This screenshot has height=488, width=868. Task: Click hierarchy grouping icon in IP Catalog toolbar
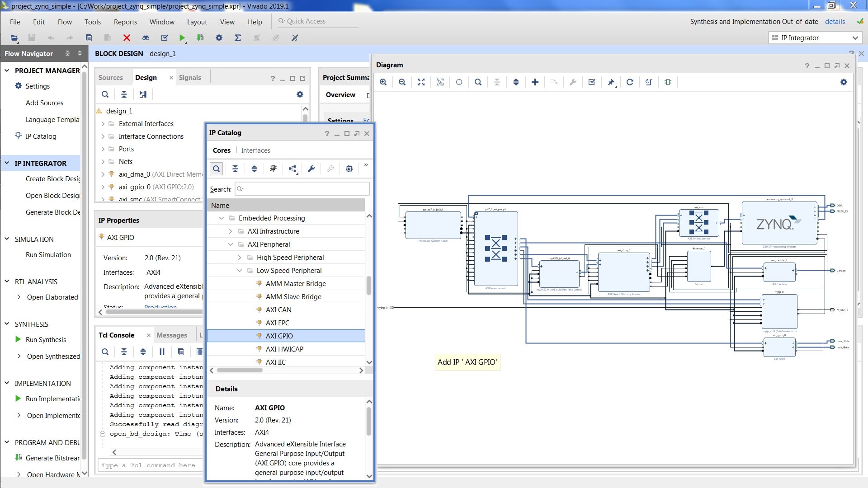click(x=292, y=169)
